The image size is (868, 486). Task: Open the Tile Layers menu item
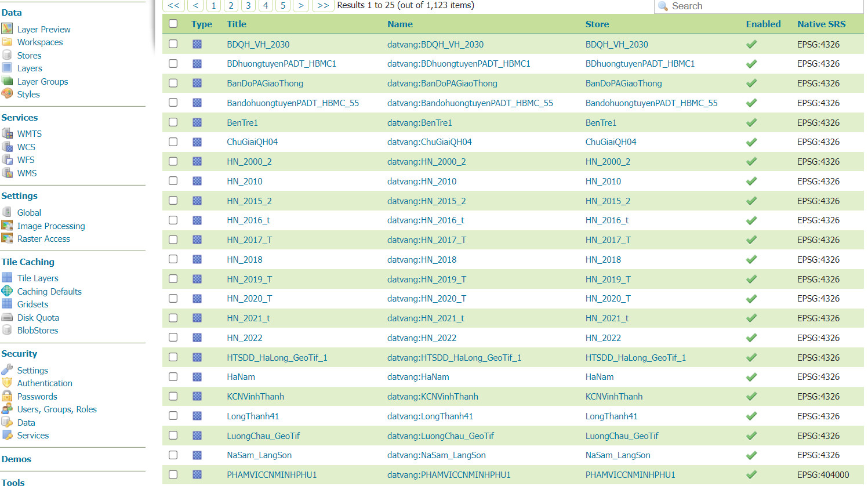38,278
